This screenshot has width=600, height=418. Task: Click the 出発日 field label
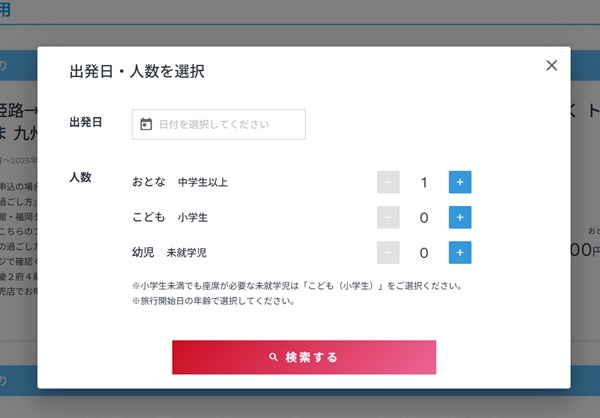86,122
